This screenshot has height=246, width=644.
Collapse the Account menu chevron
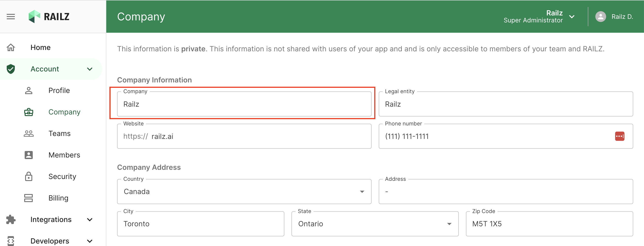[90, 69]
